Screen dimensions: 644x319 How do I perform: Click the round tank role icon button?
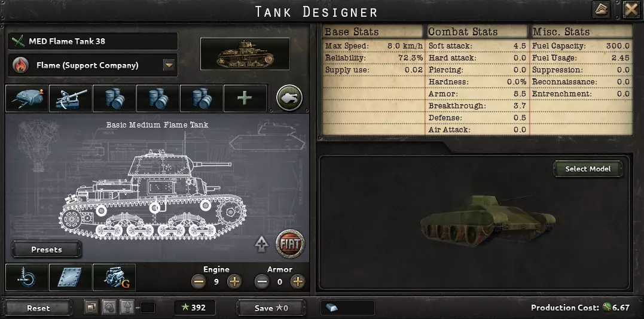click(x=289, y=98)
